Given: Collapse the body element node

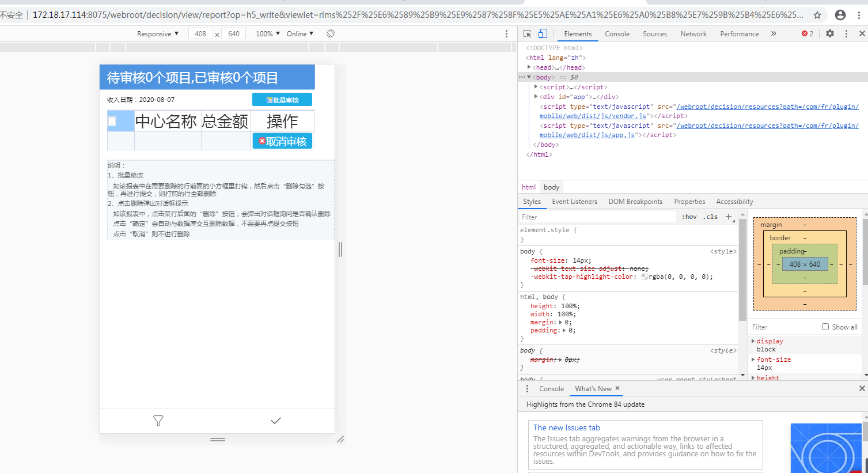Looking at the screenshot, I should (x=529, y=77).
